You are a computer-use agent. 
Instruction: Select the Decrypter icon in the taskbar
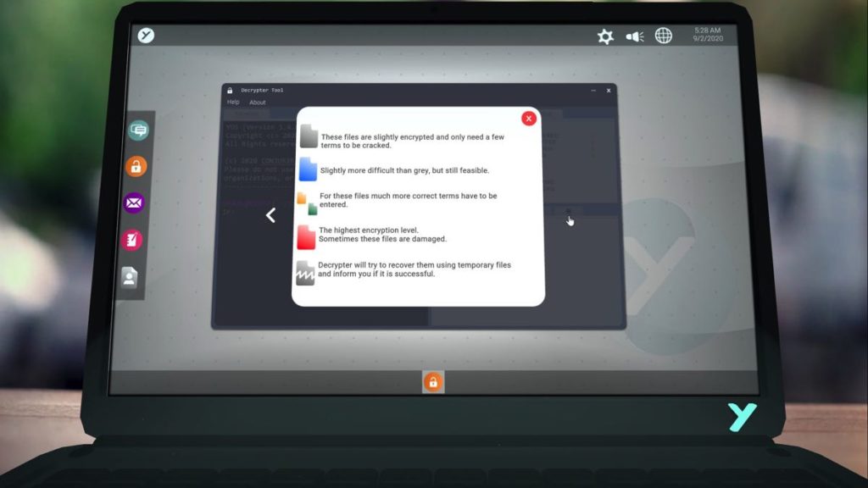[433, 382]
